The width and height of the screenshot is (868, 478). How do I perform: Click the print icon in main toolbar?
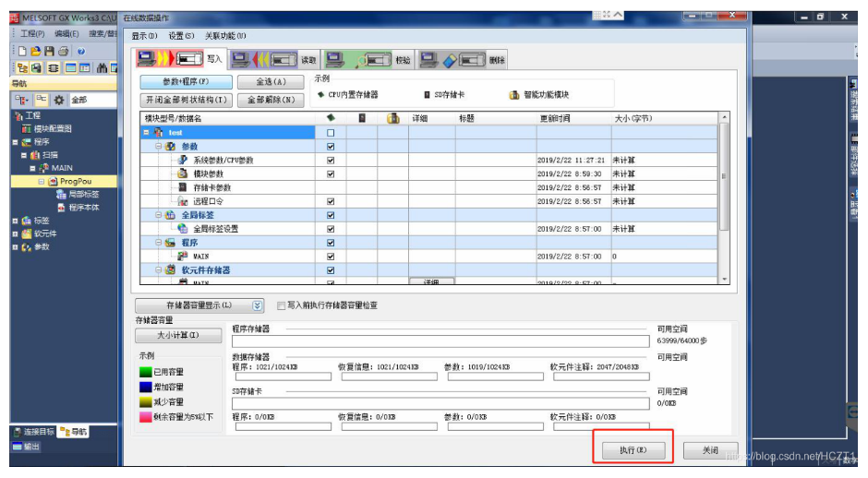click(64, 52)
